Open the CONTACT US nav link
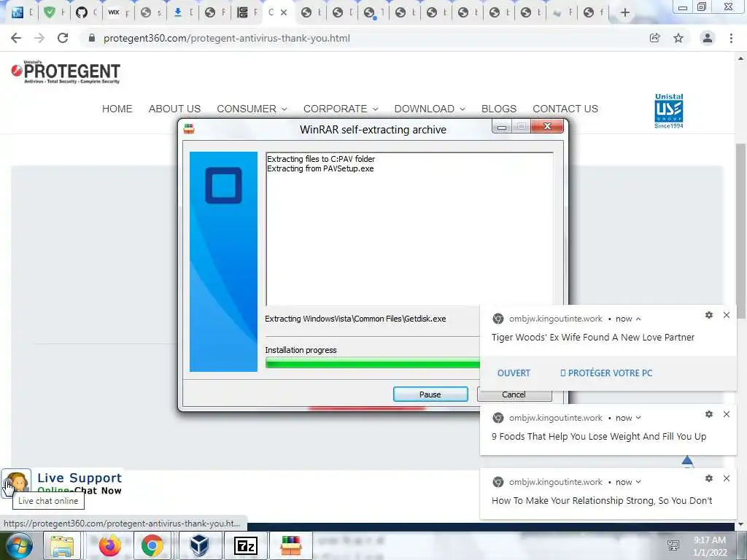 pyautogui.click(x=565, y=109)
